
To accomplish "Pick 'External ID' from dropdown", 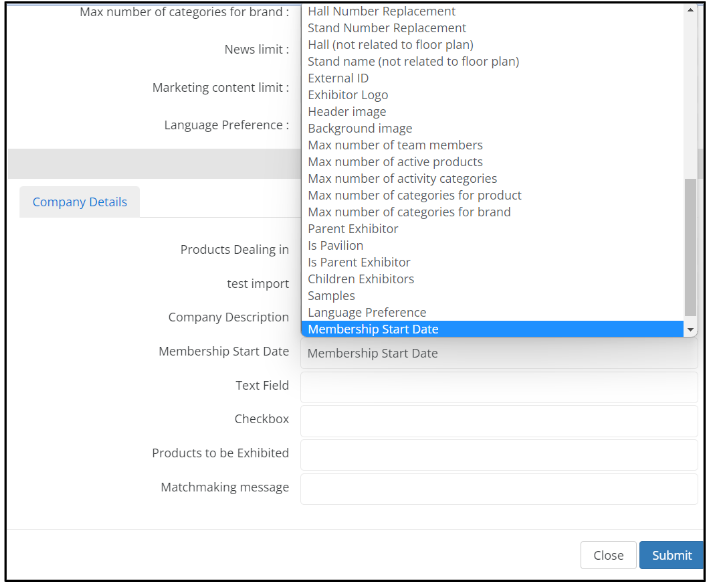I will [338, 78].
